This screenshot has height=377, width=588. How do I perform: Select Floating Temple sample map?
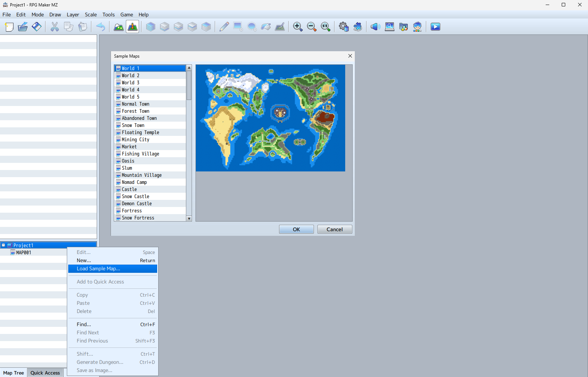(x=140, y=132)
